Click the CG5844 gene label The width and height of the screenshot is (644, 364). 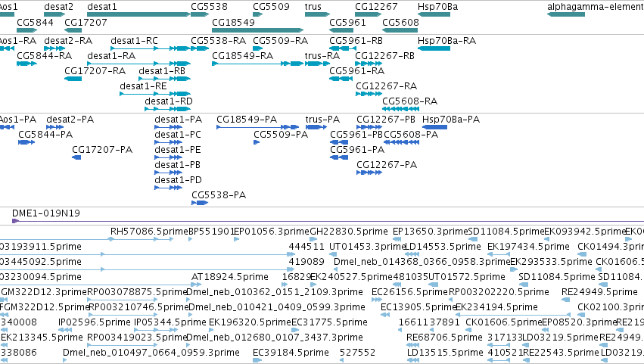pyautogui.click(x=35, y=22)
